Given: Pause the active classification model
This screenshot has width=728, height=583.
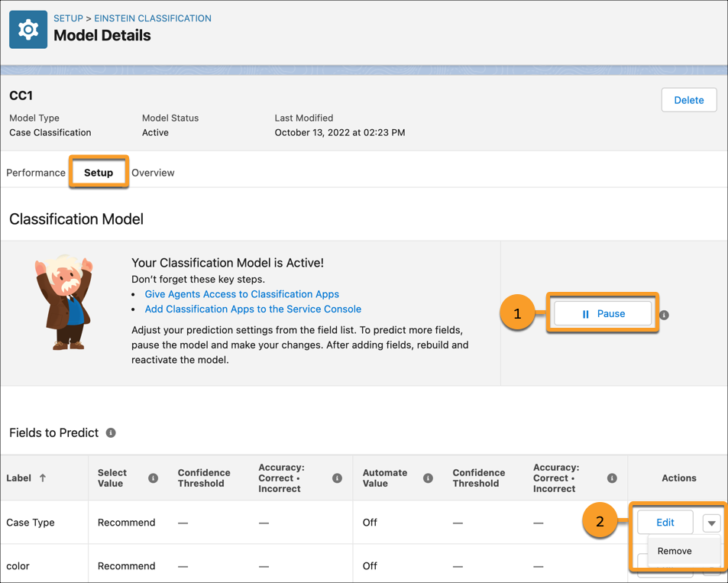Looking at the screenshot, I should [x=603, y=314].
